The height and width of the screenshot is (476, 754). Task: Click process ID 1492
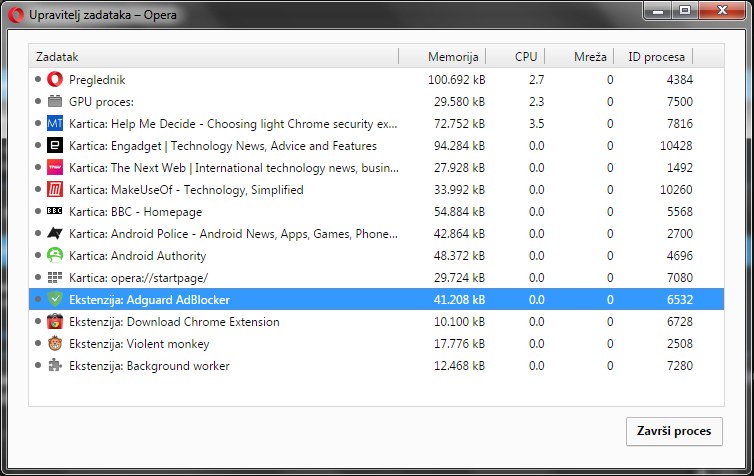679,168
